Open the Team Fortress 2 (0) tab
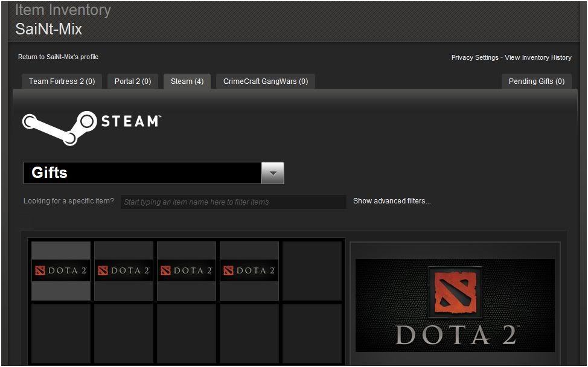Image resolution: width=588 pixels, height=367 pixels. pos(62,81)
